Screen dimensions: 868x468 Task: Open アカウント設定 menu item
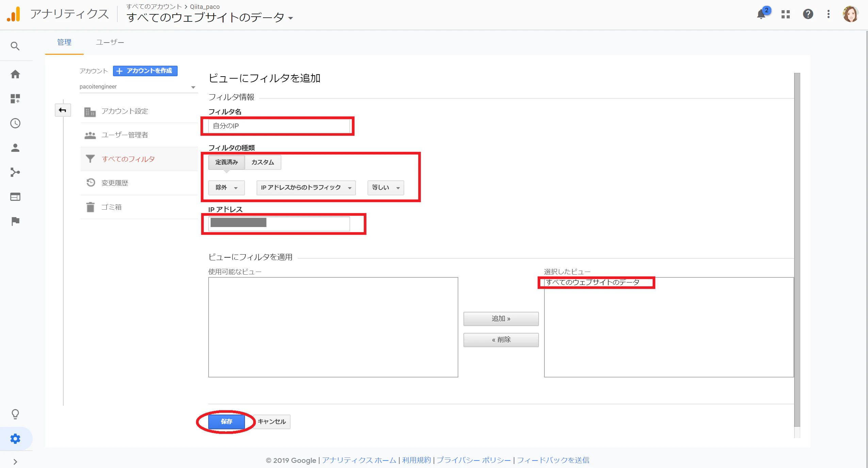(x=139, y=111)
